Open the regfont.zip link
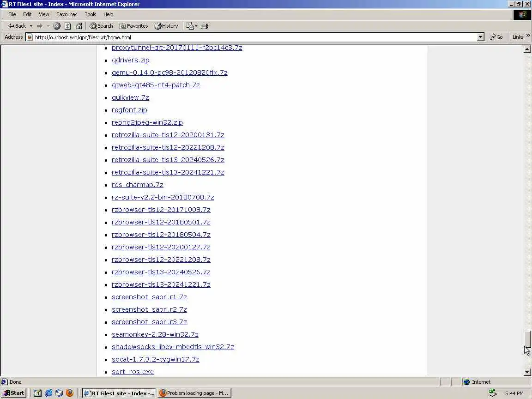Viewport: 532px width, 399px height. 129,110
